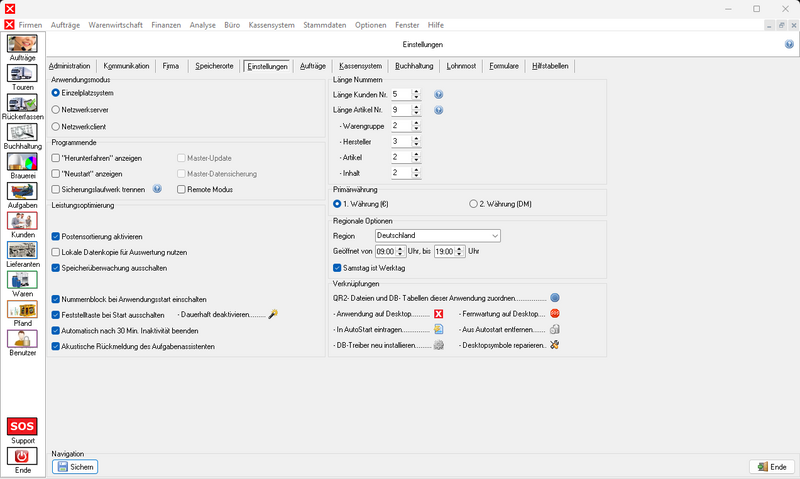Open the Waren sidebar icon
Viewport: 800px width, 479px height.
pos(22,280)
